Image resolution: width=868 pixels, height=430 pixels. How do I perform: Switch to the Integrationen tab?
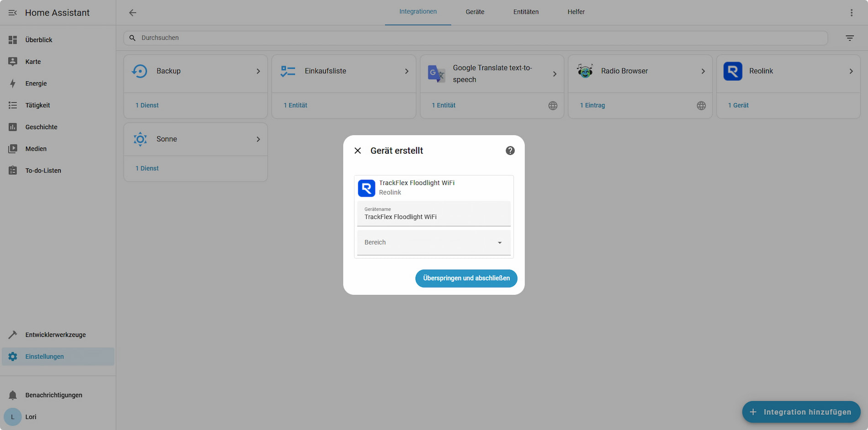(x=418, y=12)
